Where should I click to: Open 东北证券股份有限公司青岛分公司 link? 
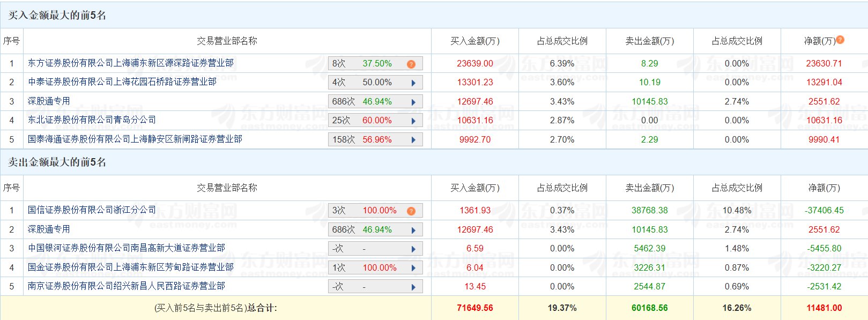pyautogui.click(x=92, y=120)
